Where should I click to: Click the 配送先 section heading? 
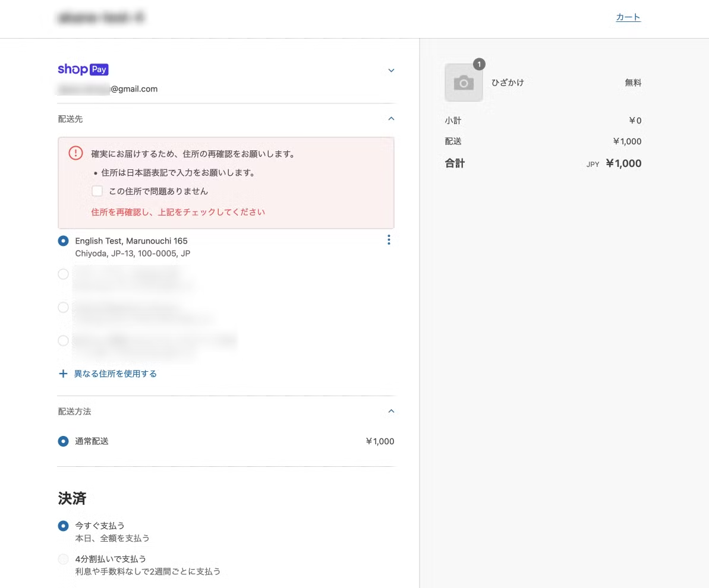(70, 119)
